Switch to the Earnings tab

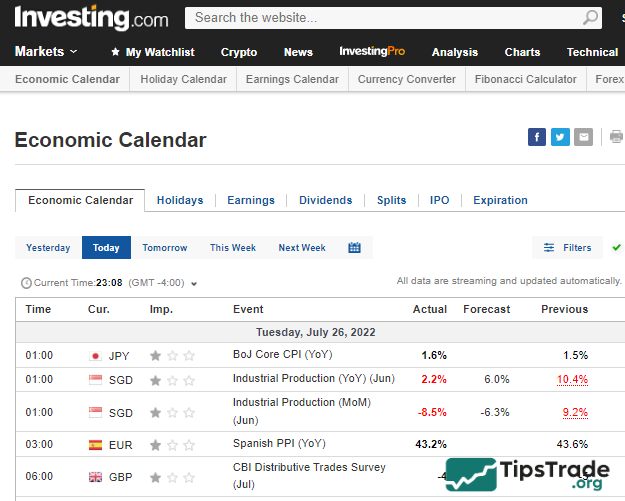click(x=251, y=200)
